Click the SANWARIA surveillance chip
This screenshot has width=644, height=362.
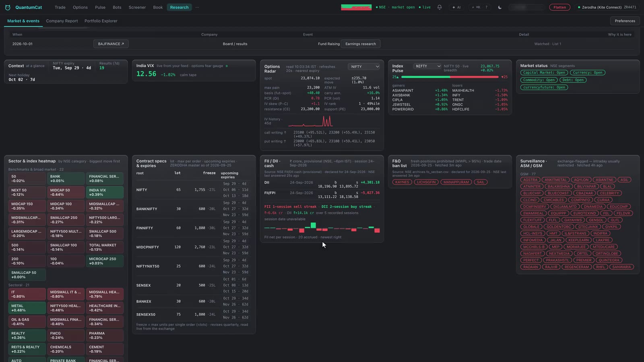coord(622,267)
